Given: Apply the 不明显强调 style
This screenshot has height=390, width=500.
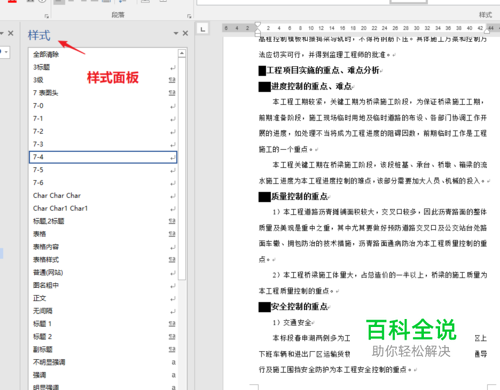Looking at the screenshot, I should click(x=103, y=362).
